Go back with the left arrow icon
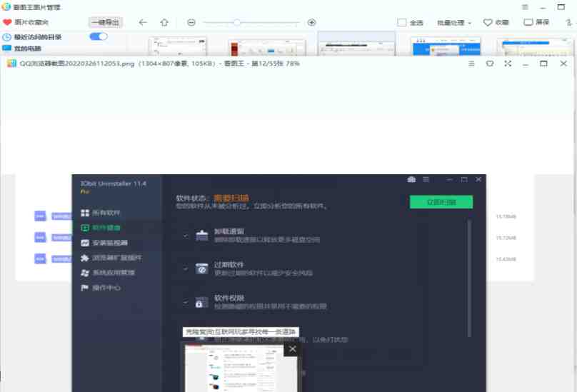The height and width of the screenshot is (392, 577). click(143, 22)
